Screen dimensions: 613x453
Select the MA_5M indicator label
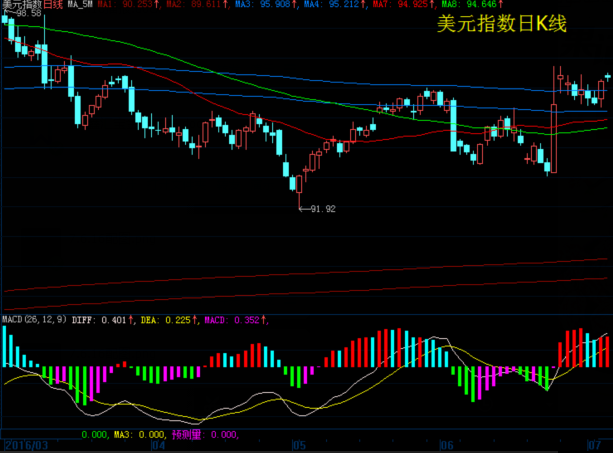(x=80, y=5)
